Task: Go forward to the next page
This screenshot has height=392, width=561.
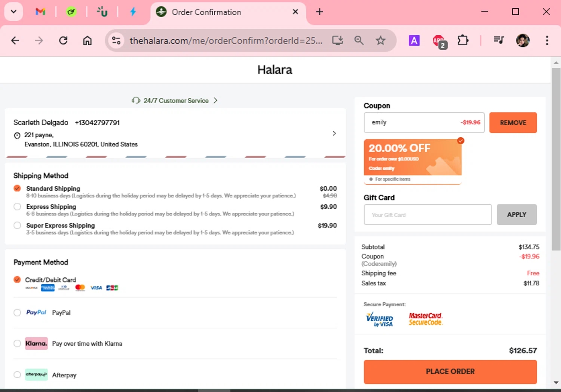Action: click(x=39, y=40)
